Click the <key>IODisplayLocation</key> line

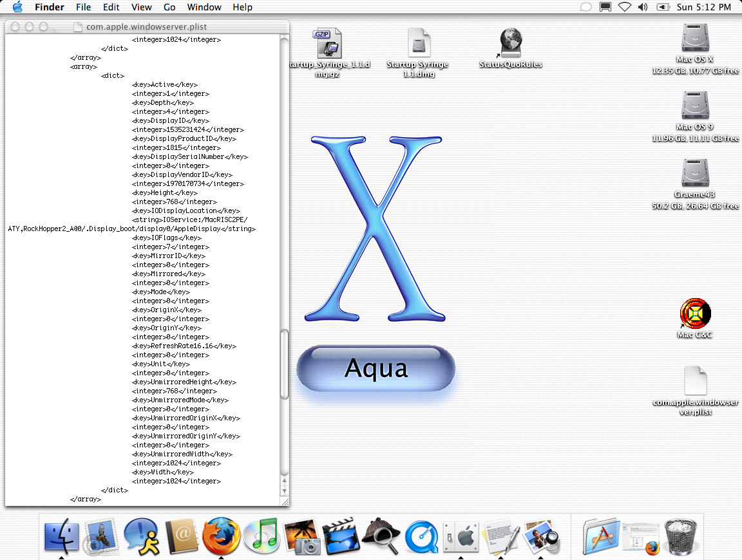[x=186, y=210]
